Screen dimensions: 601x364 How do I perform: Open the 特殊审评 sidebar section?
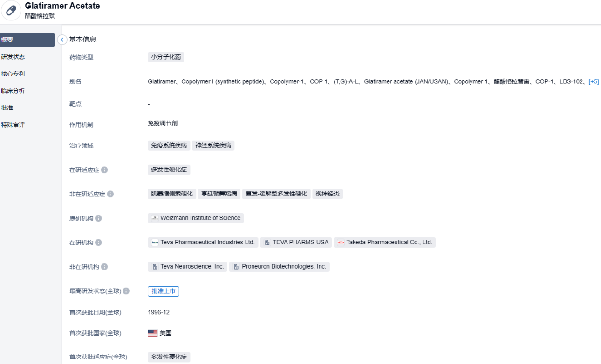(x=13, y=125)
